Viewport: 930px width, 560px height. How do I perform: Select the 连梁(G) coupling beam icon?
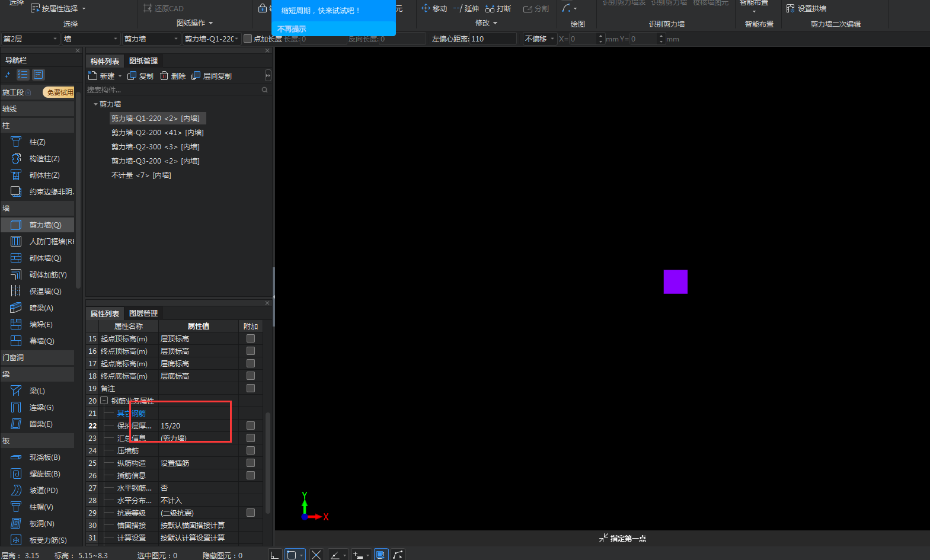[x=16, y=407]
